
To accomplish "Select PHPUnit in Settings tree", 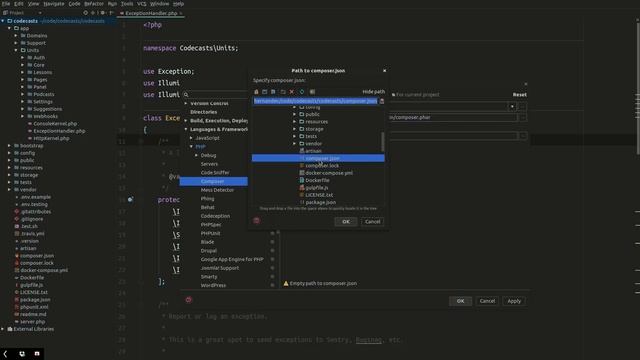I will click(211, 233).
